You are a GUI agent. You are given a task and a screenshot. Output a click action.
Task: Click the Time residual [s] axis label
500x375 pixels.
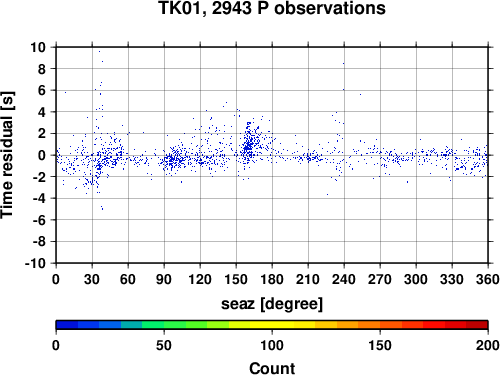7,155
